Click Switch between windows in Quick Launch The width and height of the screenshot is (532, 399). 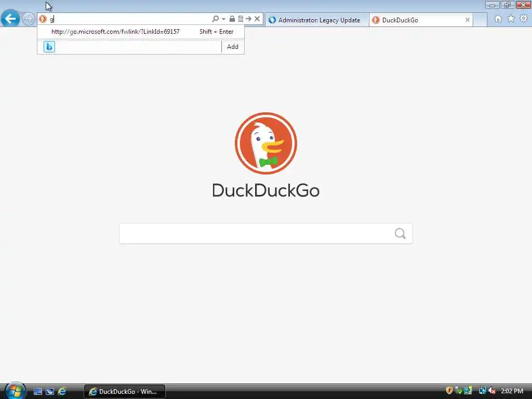coord(49,391)
